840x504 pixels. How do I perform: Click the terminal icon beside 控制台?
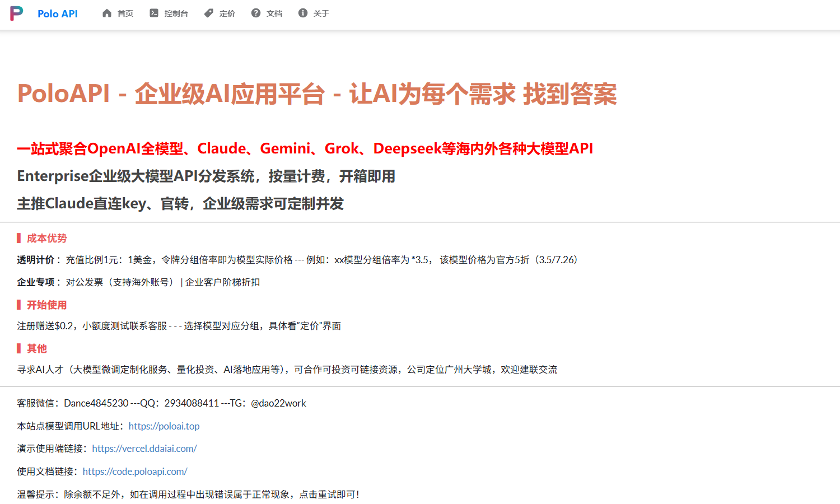click(x=154, y=13)
